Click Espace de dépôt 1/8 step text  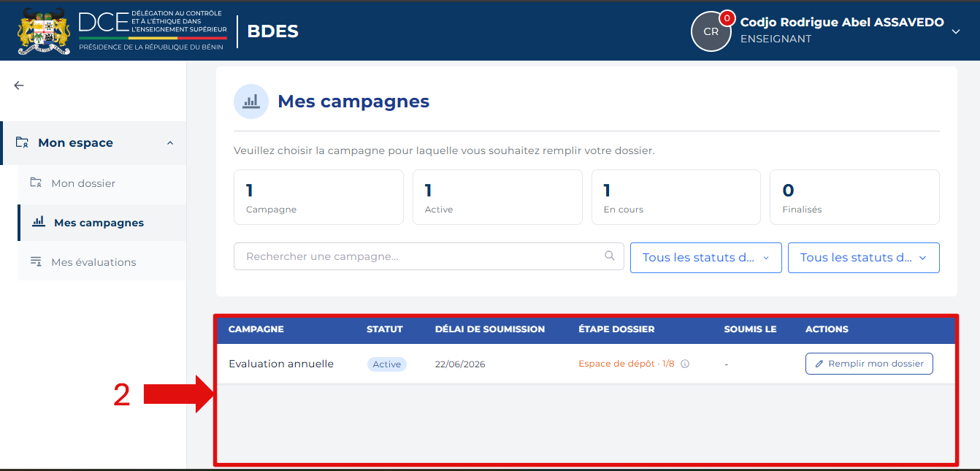pyautogui.click(x=627, y=364)
